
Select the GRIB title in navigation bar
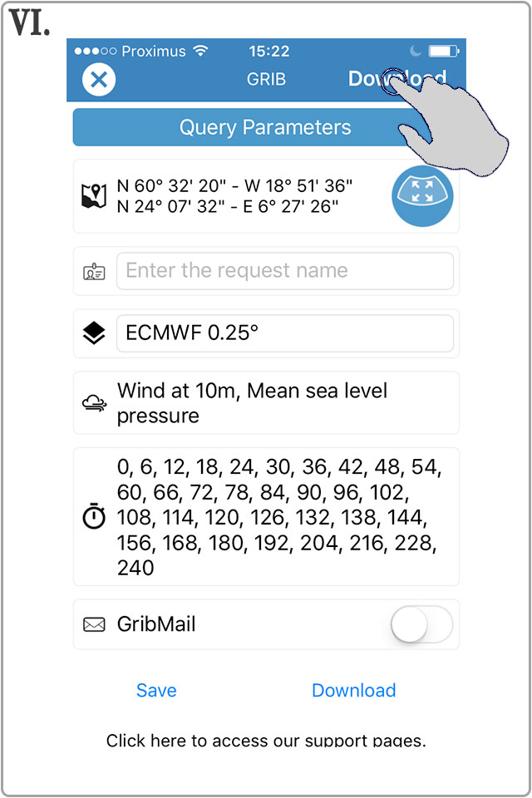click(266, 80)
